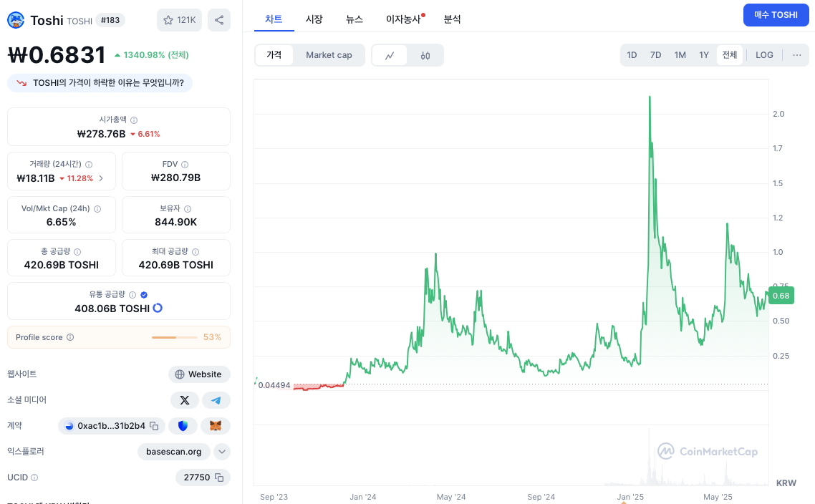Click the 매수 TOSHI buy button
This screenshot has width=815, height=504.
click(776, 15)
